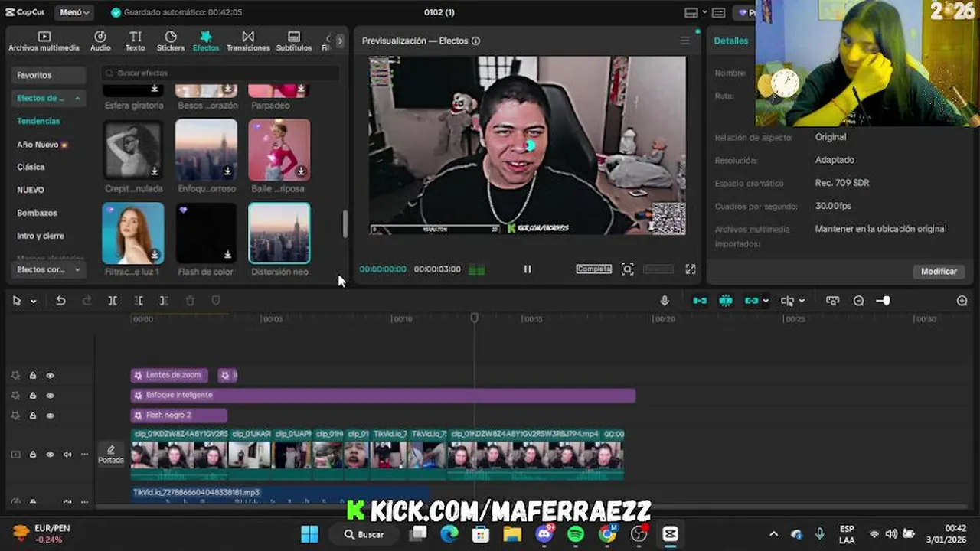Viewport: 980px width, 551px height.
Task: Collapse the Efectos de... category
Action: tap(49, 98)
